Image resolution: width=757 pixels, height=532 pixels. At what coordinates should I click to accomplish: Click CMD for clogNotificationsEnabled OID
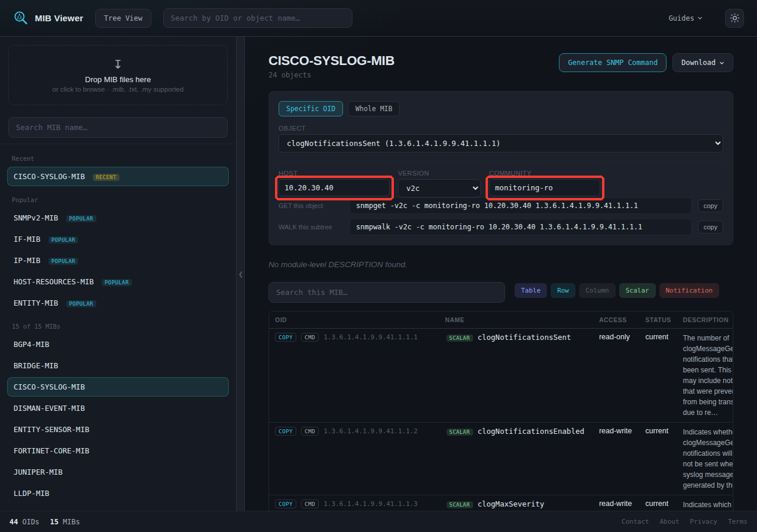click(310, 432)
